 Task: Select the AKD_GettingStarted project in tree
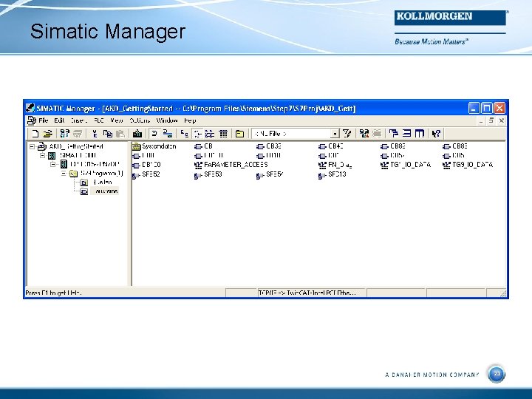click(x=76, y=146)
